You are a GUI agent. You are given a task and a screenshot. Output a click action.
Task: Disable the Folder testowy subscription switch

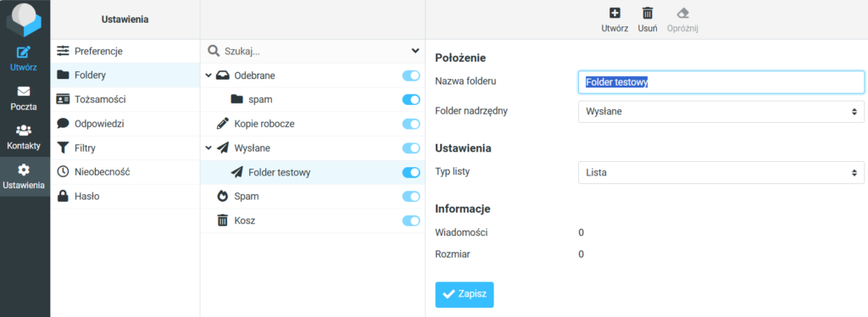(x=411, y=173)
